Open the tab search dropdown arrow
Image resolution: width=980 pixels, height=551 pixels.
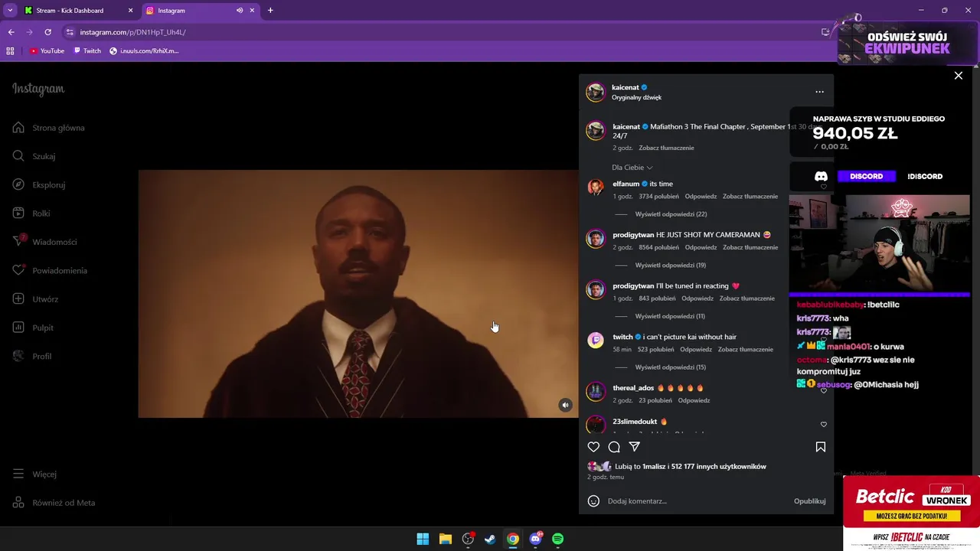click(10, 10)
